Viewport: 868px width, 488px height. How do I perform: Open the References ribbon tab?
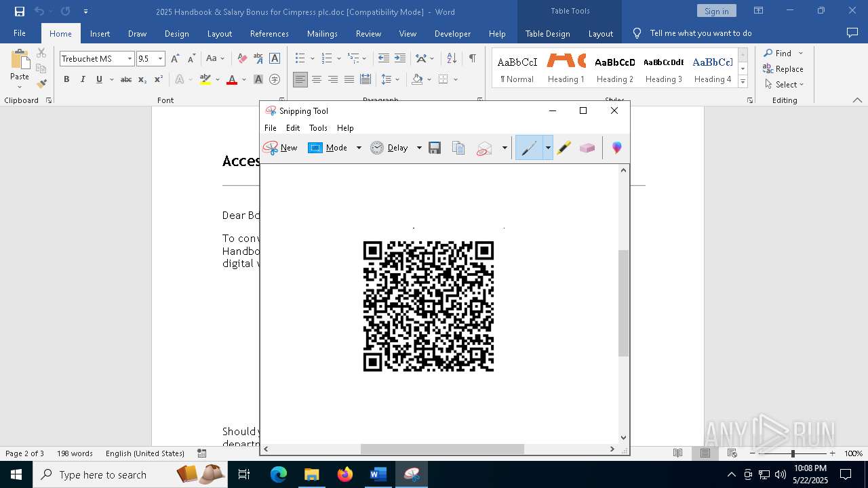pyautogui.click(x=269, y=33)
